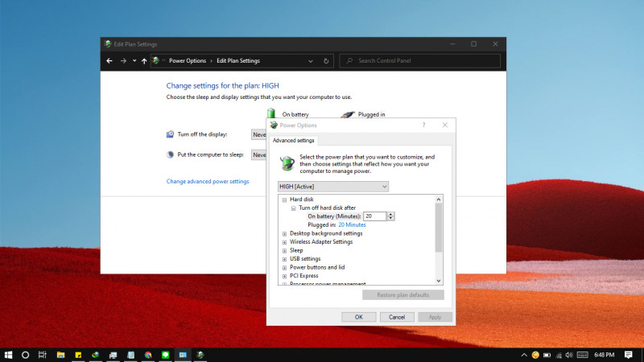Screen dimensions: 644x362
Task: Go back in Edit Plan Settings window
Action: [x=109, y=61]
